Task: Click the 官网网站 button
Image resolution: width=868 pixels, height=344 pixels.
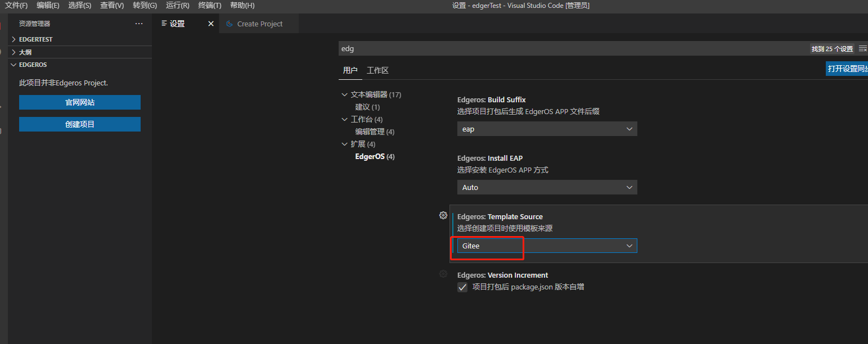Action: point(80,102)
